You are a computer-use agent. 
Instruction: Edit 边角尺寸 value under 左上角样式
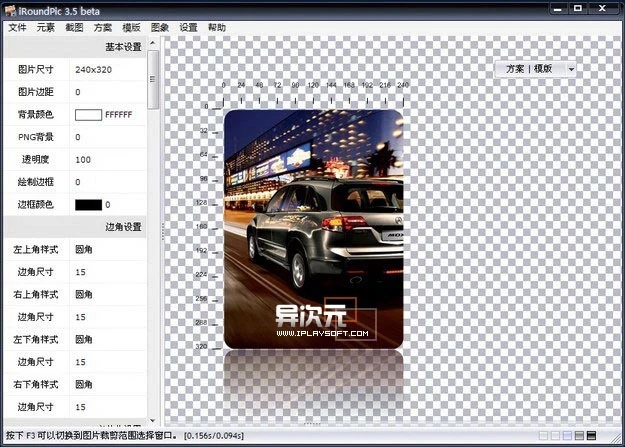108,272
